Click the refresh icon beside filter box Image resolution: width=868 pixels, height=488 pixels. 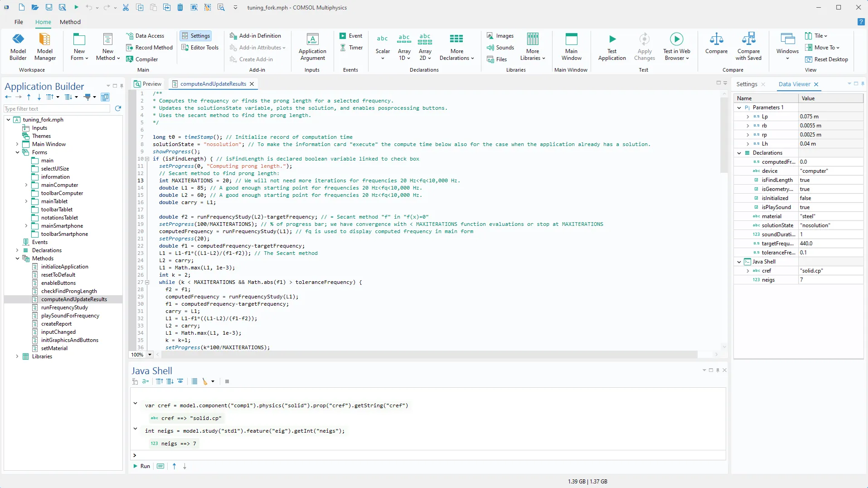coord(118,108)
